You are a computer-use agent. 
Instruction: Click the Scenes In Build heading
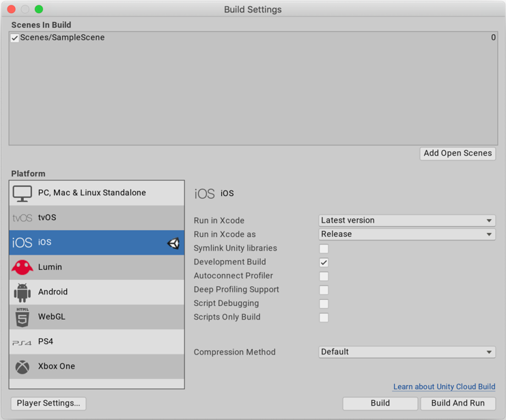click(x=41, y=25)
